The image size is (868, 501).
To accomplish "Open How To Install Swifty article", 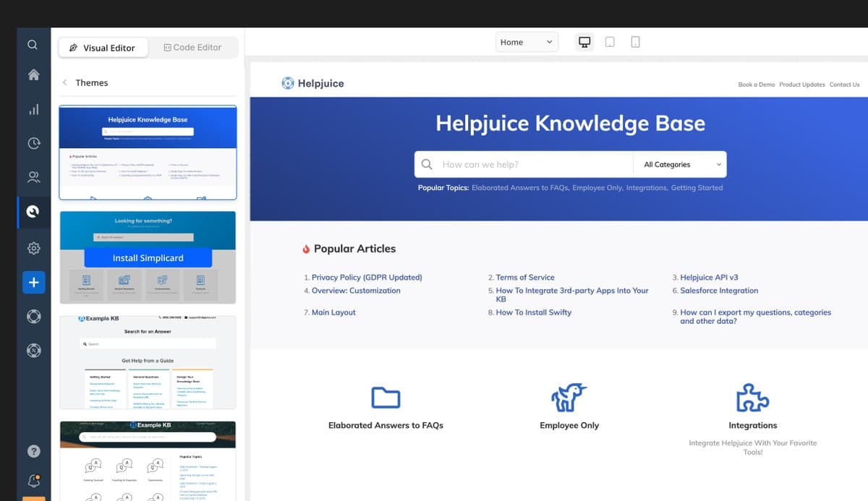I will tap(534, 312).
